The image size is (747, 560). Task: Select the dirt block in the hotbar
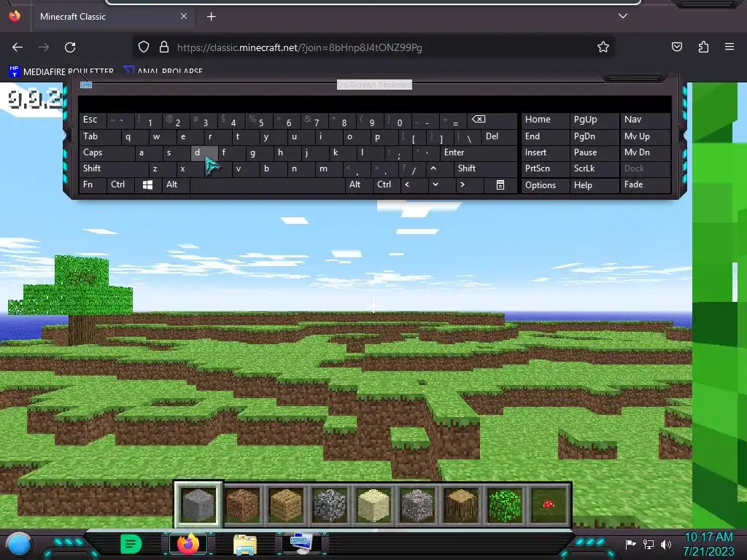tap(242, 505)
